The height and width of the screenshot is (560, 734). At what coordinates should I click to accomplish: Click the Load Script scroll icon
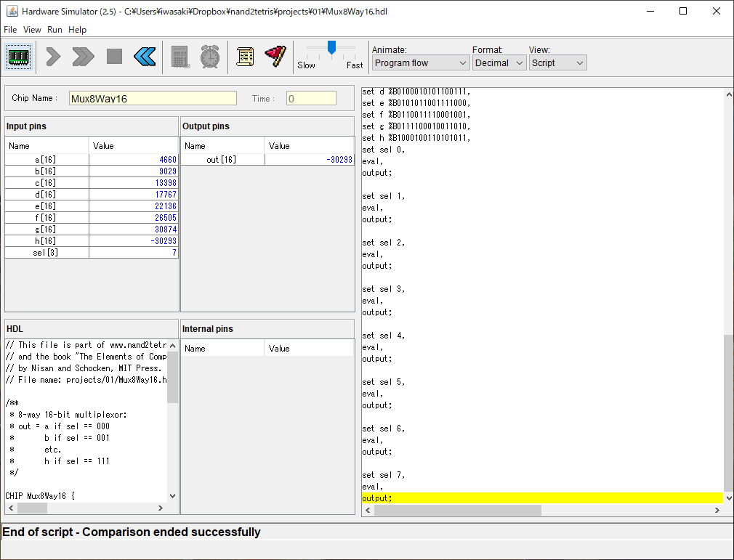pyautogui.click(x=245, y=57)
